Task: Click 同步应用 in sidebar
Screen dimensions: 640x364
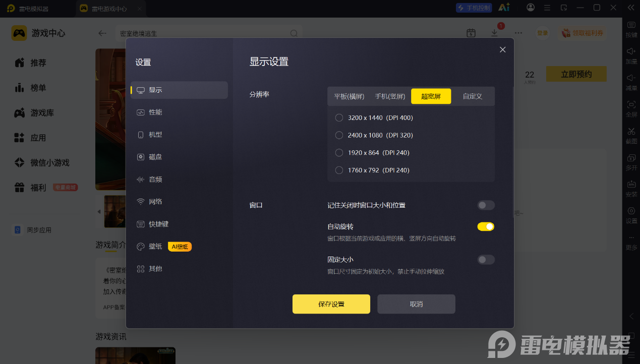Action: pyautogui.click(x=33, y=230)
